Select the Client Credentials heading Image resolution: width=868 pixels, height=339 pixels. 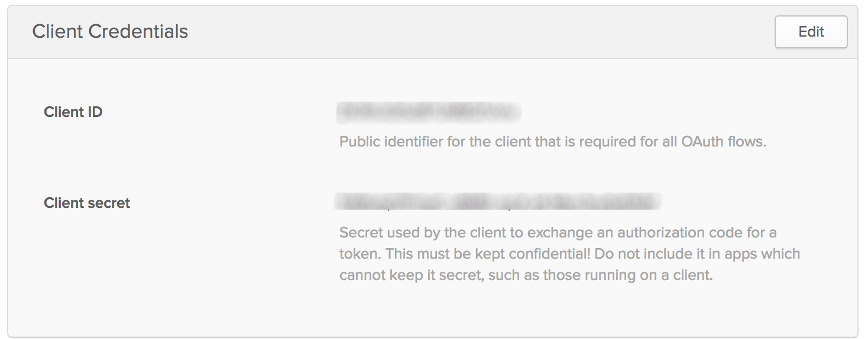(110, 31)
